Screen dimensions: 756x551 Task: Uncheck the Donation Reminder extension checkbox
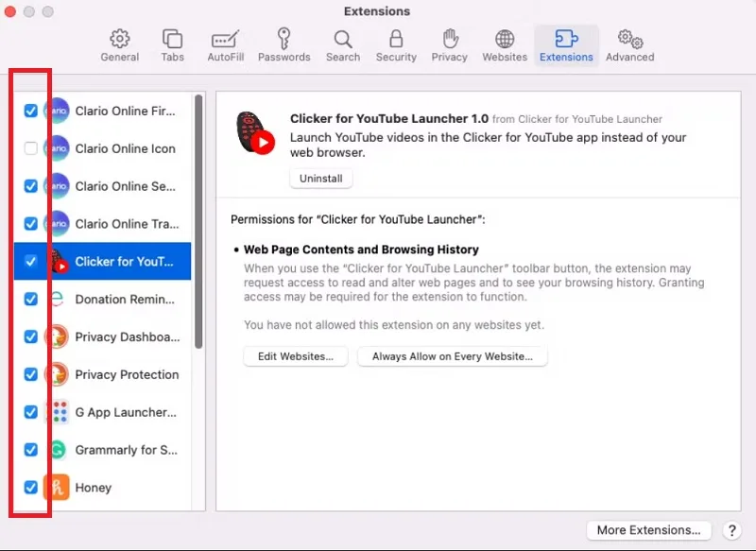(x=31, y=300)
